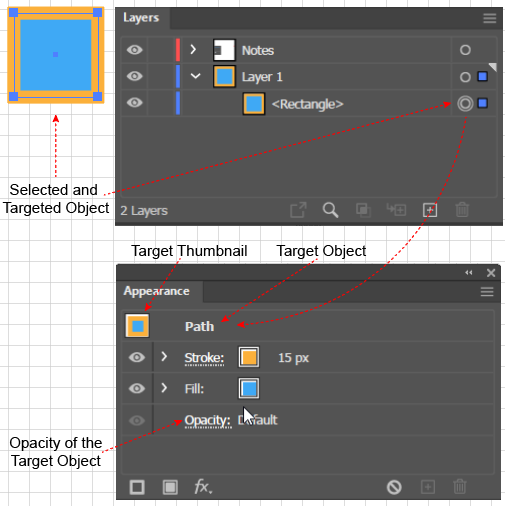Select the Appearance tab
The width and height of the screenshot is (505, 506).
(x=156, y=291)
